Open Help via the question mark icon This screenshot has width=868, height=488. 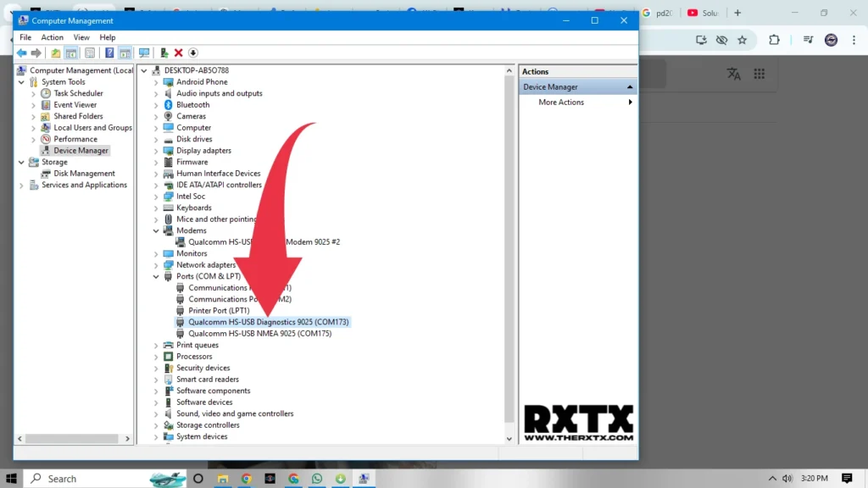(109, 53)
